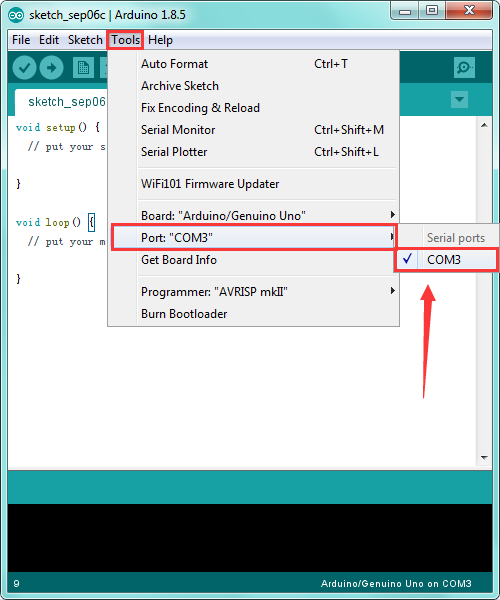Viewport: 500px width, 600px height.
Task: Click the Upload arrow button
Action: (51, 68)
